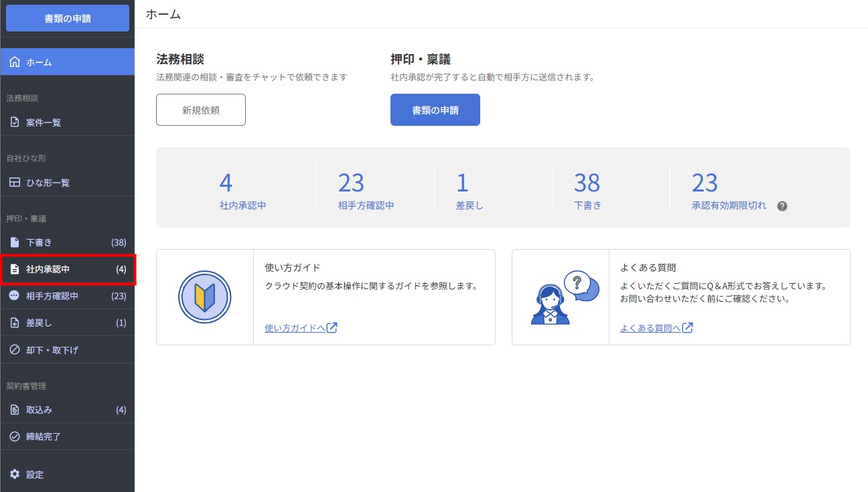Image resolution: width=868 pixels, height=492 pixels.
Task: Select 社内承認中 in the sidebar menu
Action: click(67, 269)
